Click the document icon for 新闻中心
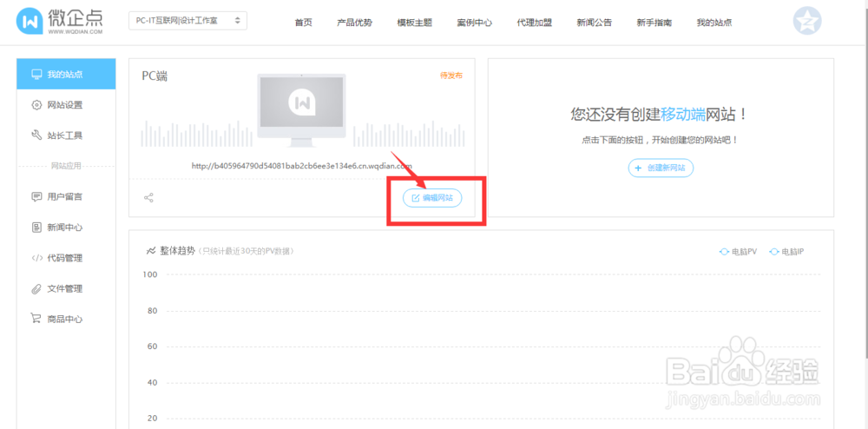 (x=36, y=228)
